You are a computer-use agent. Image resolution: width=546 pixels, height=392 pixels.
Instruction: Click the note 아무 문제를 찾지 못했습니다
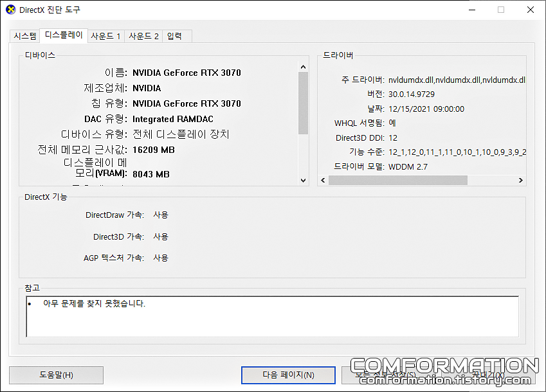(x=94, y=304)
